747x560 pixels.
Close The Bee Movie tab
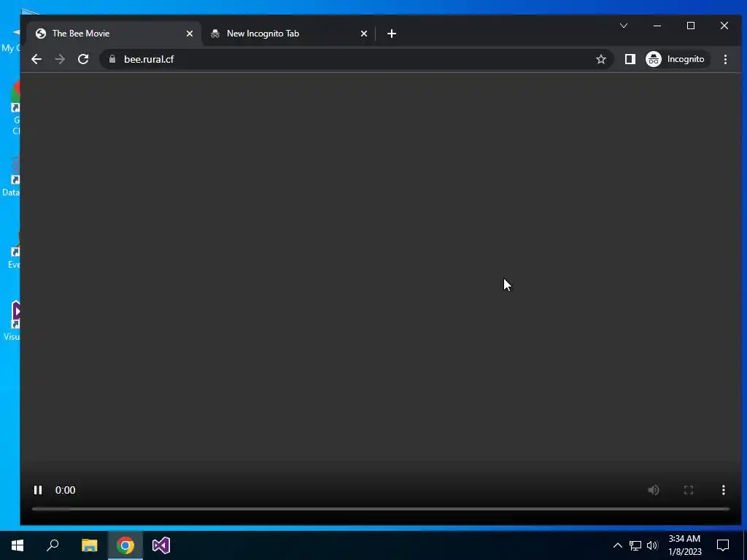click(x=190, y=34)
